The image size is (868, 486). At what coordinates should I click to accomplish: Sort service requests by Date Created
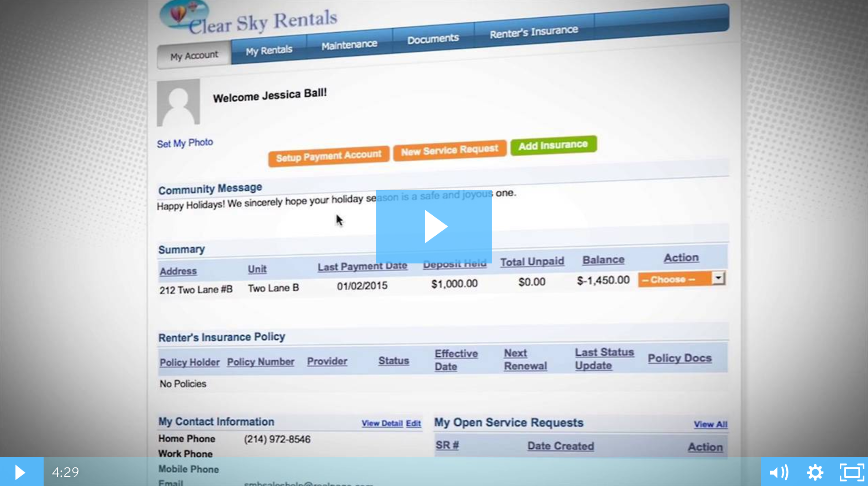[560, 446]
